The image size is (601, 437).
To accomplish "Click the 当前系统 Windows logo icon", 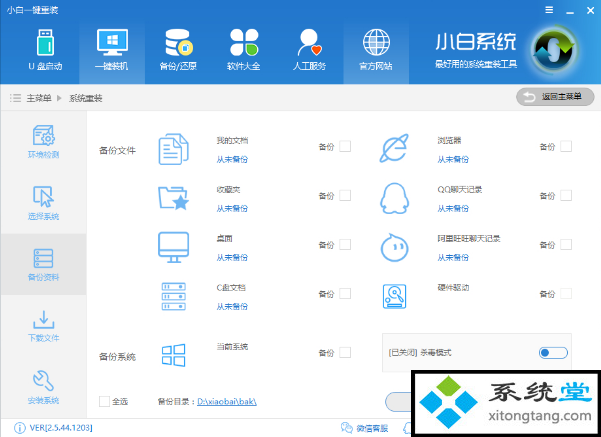I will [173, 355].
